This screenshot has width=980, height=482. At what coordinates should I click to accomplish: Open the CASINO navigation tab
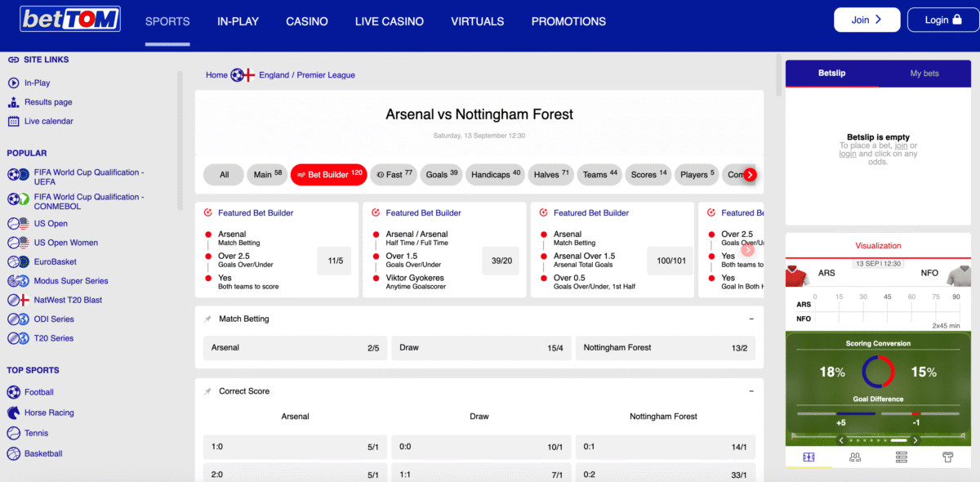[307, 21]
